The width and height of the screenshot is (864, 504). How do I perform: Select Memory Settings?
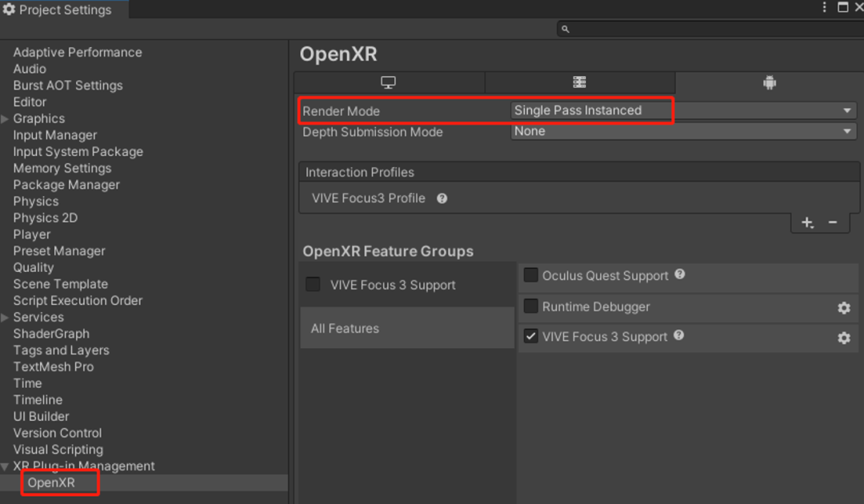click(x=62, y=168)
